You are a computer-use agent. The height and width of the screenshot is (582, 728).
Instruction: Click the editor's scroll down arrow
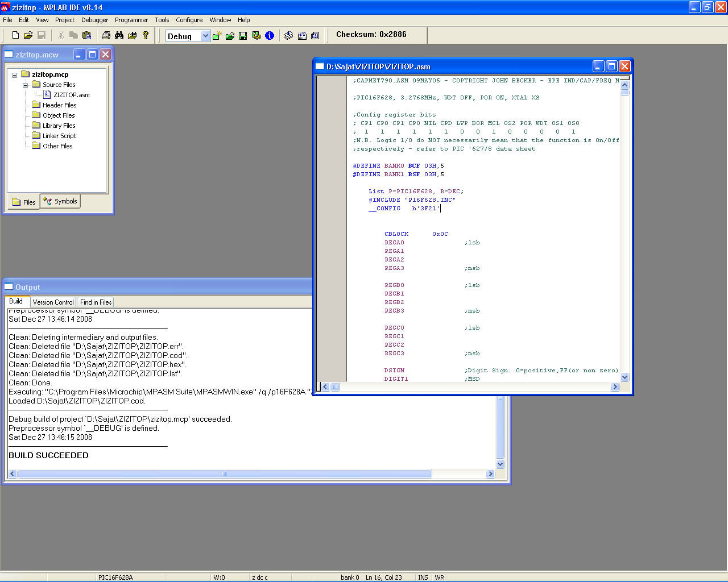(624, 377)
